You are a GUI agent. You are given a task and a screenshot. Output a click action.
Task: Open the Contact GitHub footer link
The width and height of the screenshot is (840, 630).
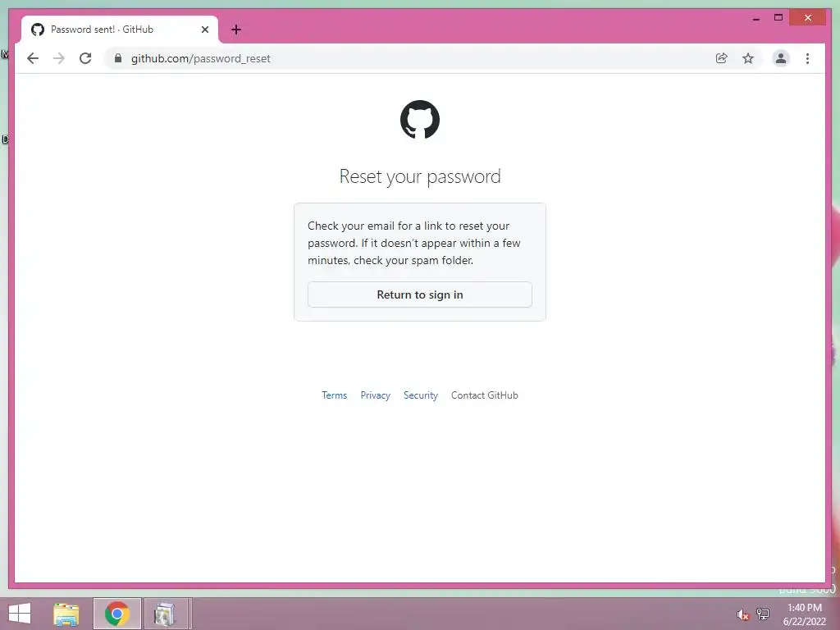pos(484,395)
